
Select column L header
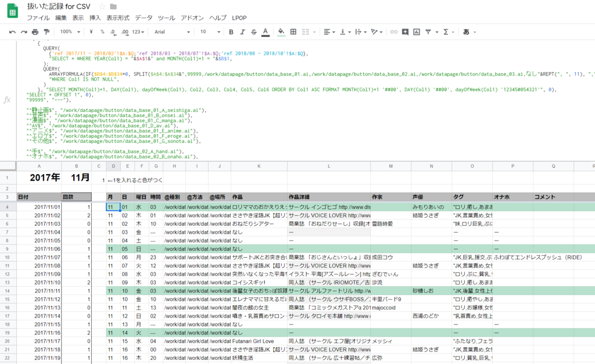[329, 166]
